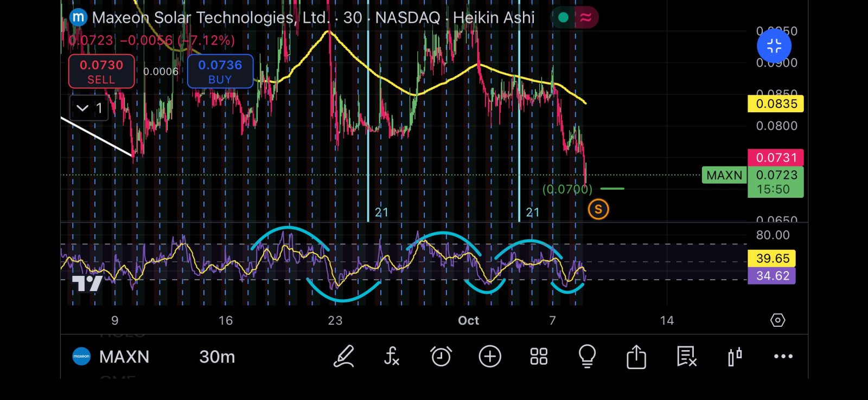
Task: Change the 30m timeframe interval
Action: click(x=217, y=357)
